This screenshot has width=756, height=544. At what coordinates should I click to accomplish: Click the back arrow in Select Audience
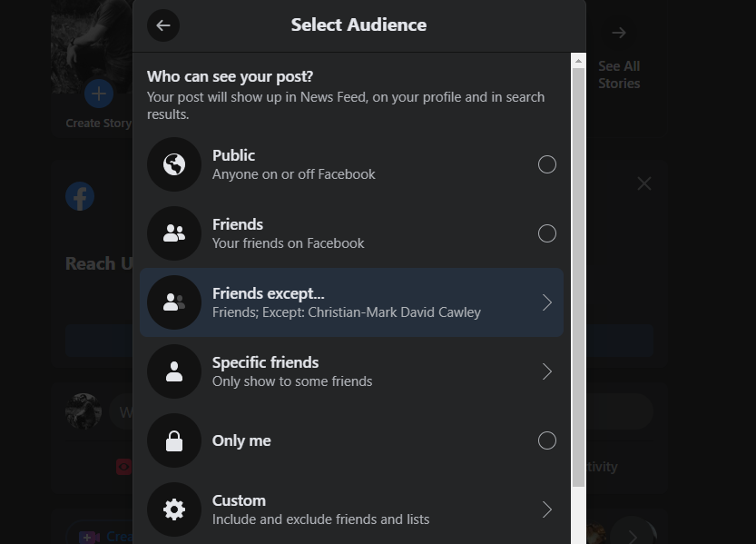(163, 25)
